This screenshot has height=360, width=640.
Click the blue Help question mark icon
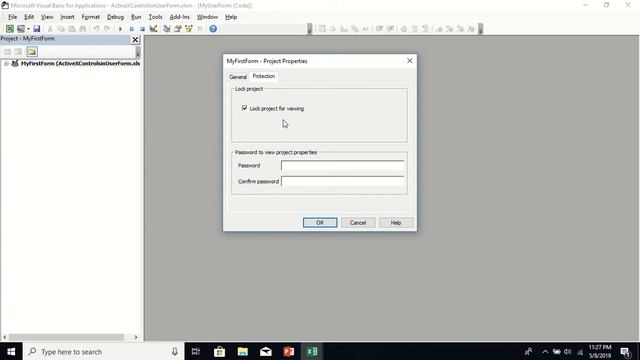coord(213,29)
